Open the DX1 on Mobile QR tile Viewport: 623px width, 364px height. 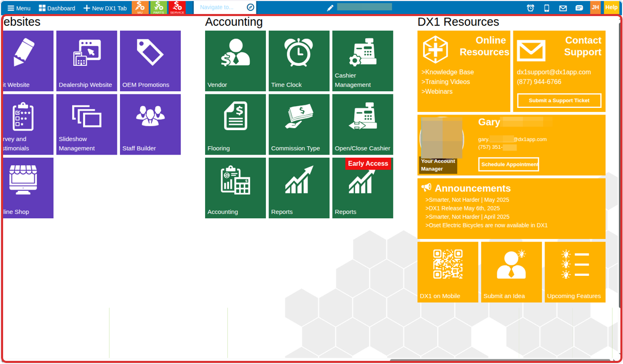pyautogui.click(x=448, y=272)
